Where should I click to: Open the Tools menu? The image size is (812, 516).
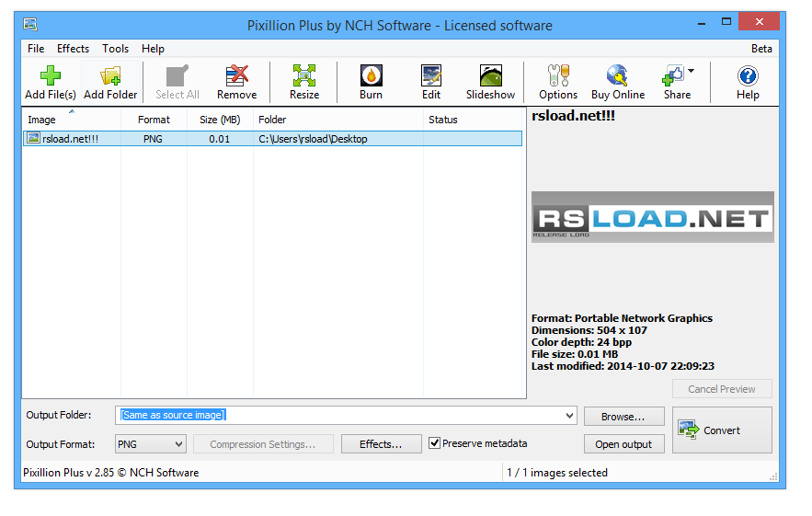pos(115,49)
